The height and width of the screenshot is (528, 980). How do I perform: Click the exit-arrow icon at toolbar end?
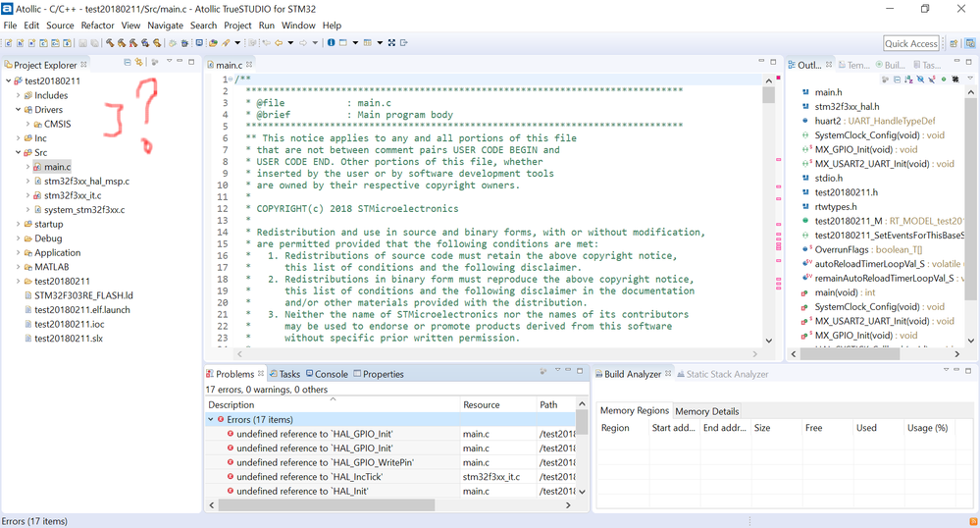[404, 42]
